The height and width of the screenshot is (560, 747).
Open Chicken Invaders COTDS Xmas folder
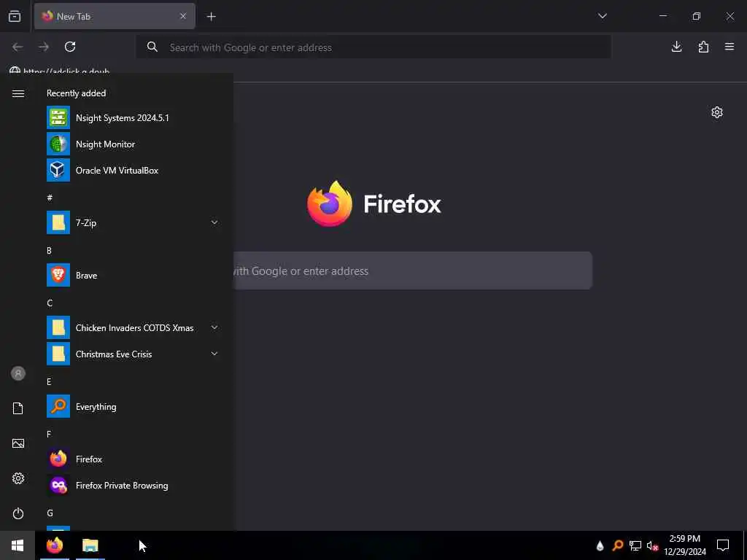pyautogui.click(x=133, y=327)
